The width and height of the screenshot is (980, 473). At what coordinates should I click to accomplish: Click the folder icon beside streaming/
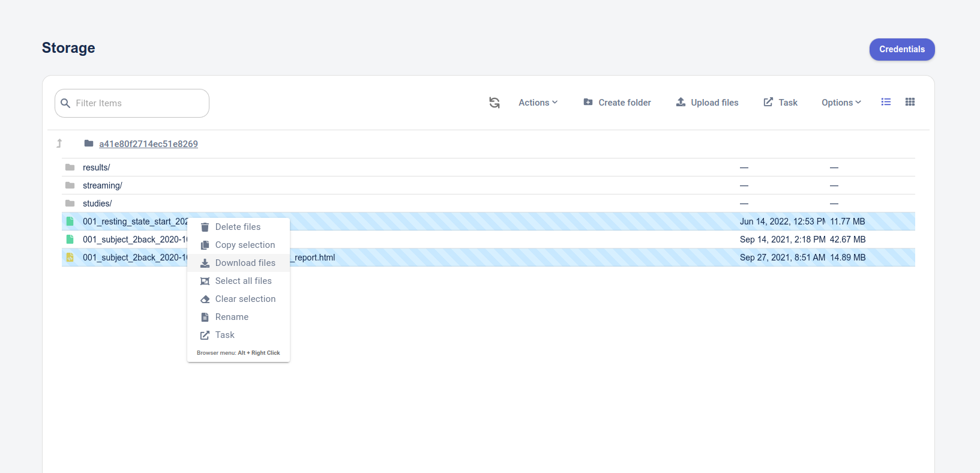tap(70, 185)
